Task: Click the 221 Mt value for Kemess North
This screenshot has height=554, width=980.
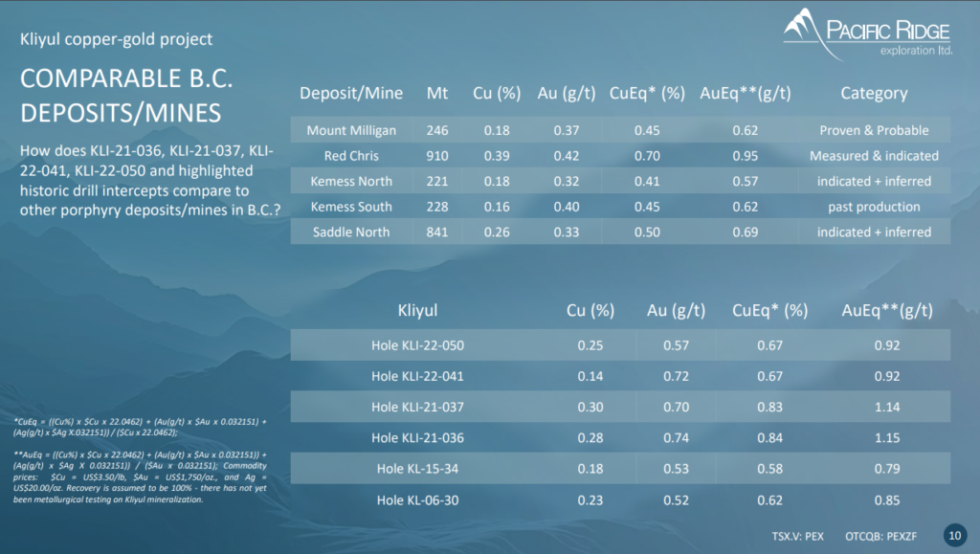Action: [x=436, y=181]
